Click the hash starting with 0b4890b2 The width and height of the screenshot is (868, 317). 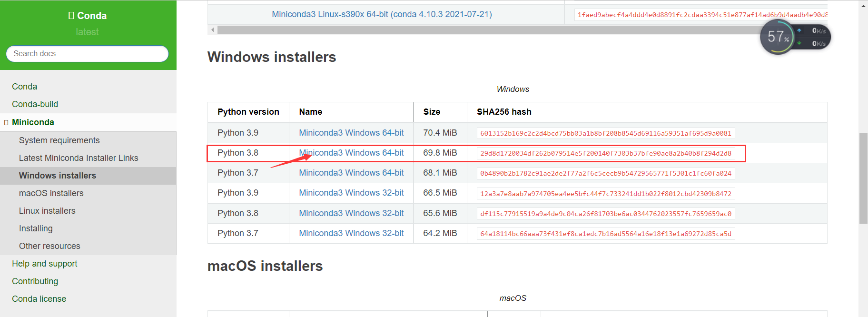click(606, 173)
